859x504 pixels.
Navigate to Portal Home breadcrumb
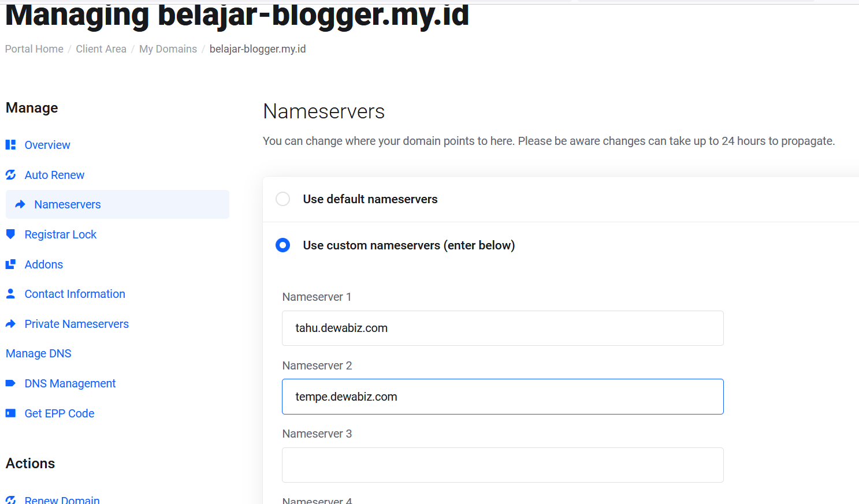[x=34, y=49]
